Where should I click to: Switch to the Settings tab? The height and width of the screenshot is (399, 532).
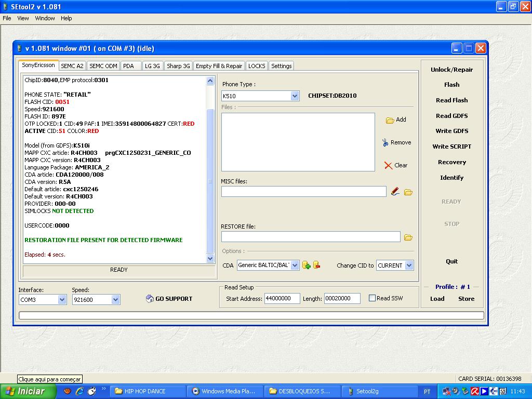tap(282, 66)
